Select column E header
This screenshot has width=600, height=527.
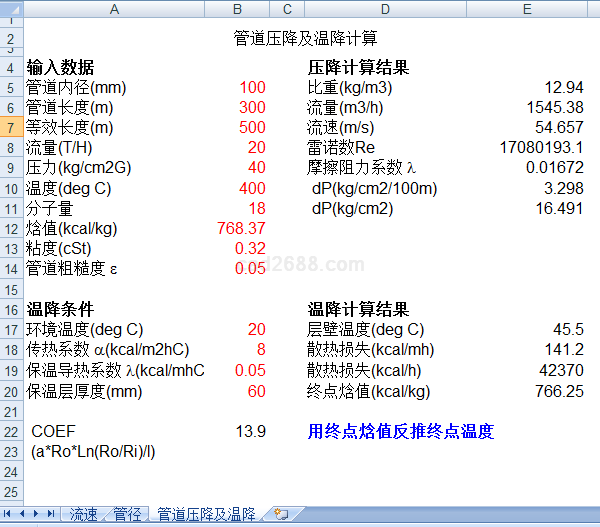click(527, 10)
